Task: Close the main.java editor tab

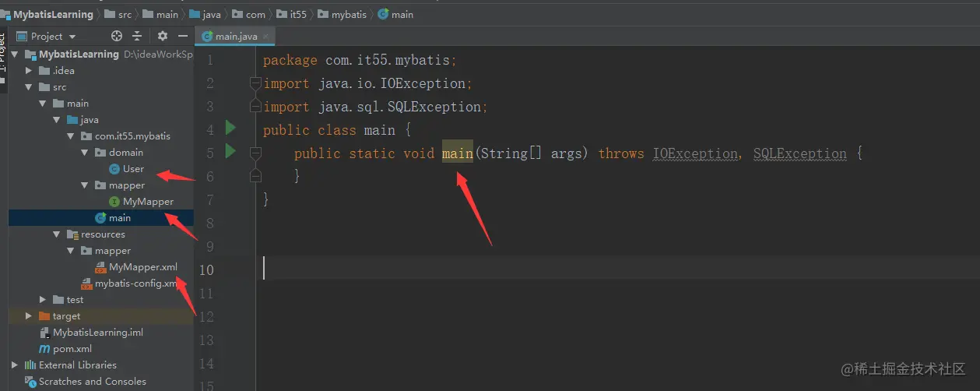Action: click(265, 36)
